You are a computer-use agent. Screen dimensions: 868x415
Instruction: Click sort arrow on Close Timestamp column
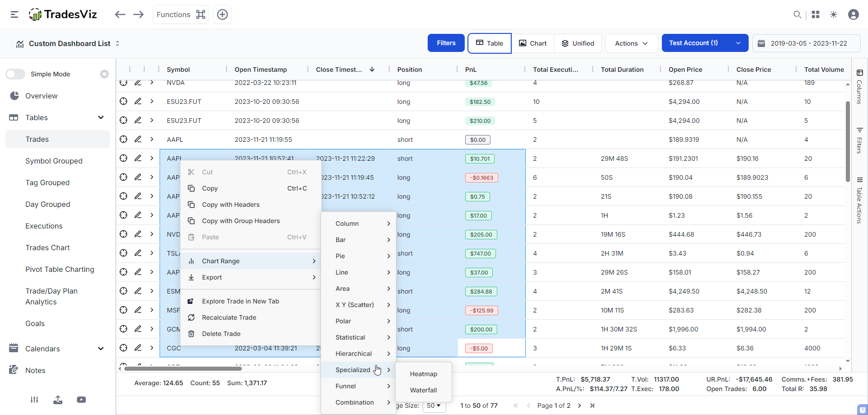(x=372, y=70)
